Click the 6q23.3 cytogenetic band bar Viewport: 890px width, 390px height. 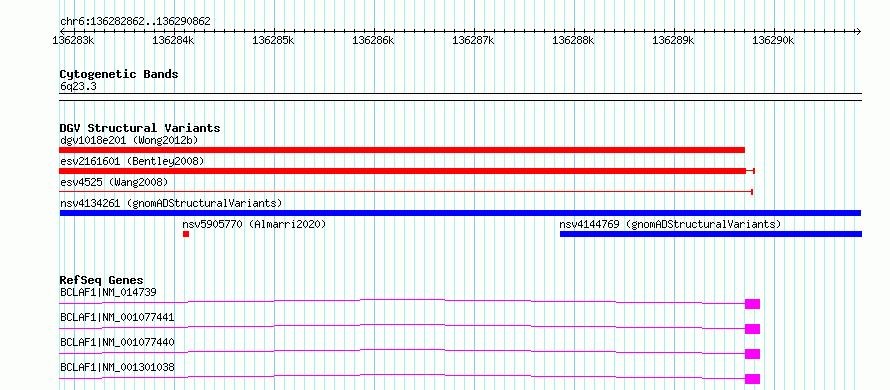tap(460, 97)
